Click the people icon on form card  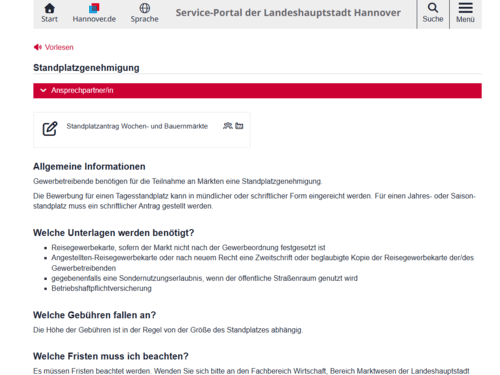(x=228, y=126)
